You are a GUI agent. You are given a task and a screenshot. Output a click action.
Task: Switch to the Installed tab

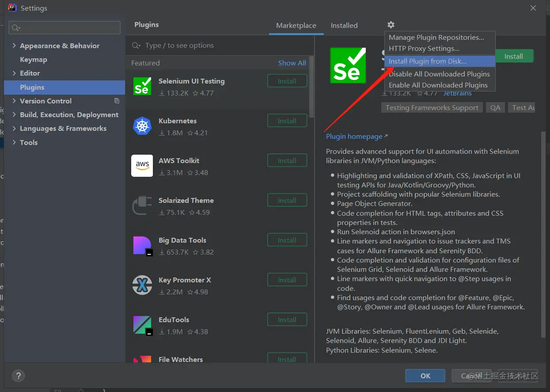tap(344, 25)
